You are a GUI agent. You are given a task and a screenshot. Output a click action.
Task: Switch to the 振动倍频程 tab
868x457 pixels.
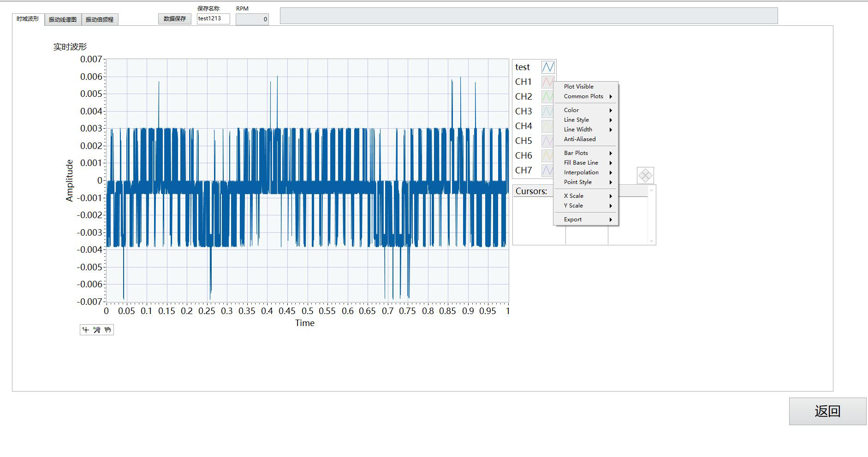coord(100,20)
